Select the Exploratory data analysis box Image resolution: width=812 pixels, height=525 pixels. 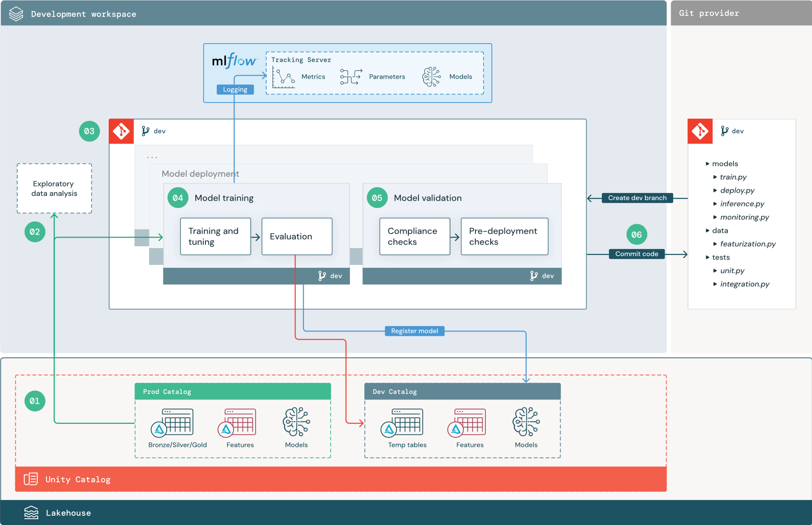(54, 188)
